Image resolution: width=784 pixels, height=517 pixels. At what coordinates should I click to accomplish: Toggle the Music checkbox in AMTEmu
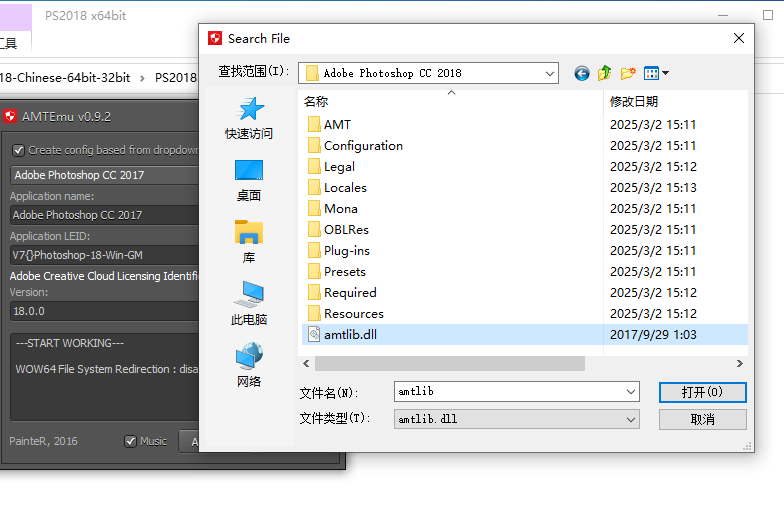[130, 442]
